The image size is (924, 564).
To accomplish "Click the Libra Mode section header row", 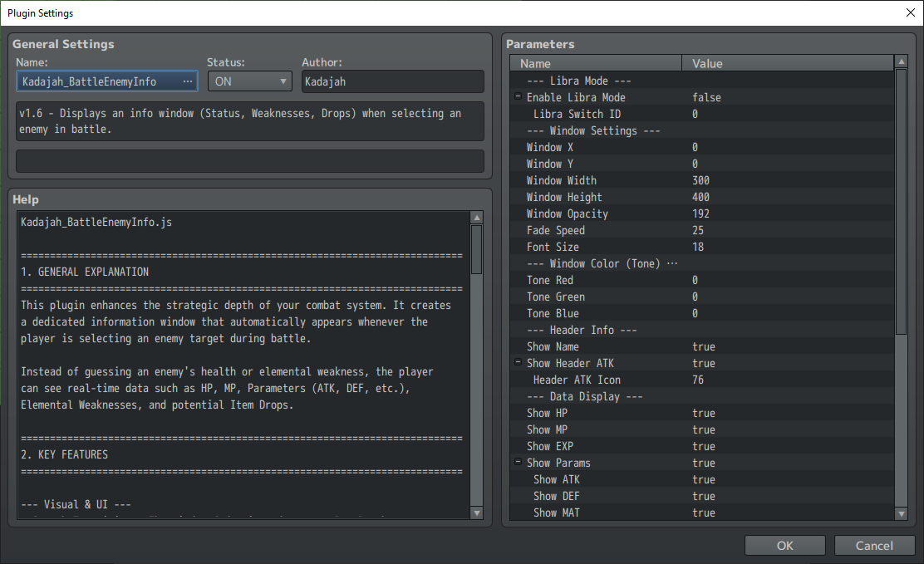I will (x=702, y=81).
